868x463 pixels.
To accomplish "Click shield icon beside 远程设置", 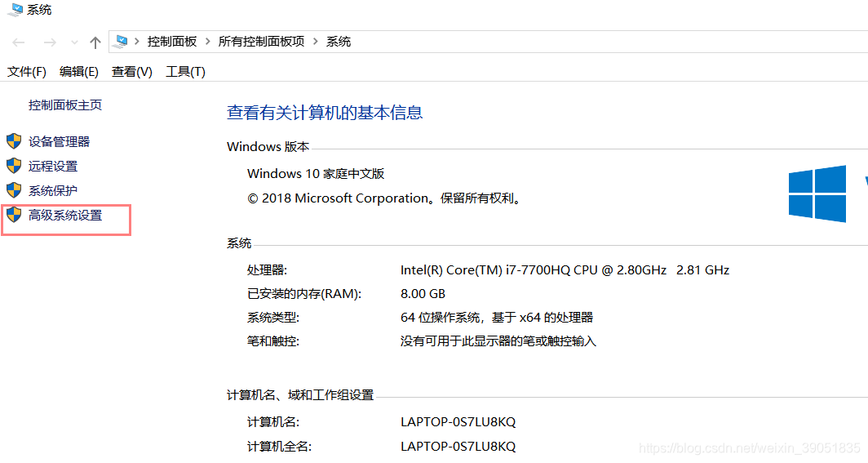I will click(x=14, y=166).
